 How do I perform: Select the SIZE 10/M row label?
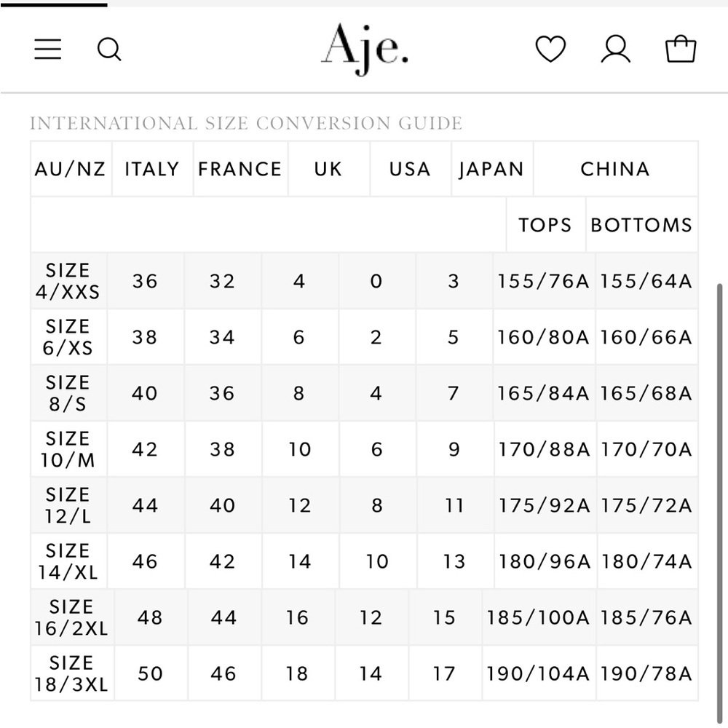tap(68, 449)
